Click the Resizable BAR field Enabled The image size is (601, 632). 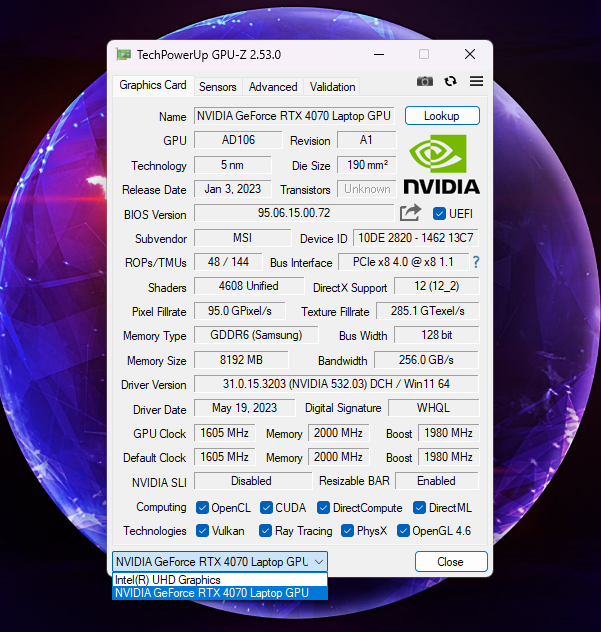coord(437,481)
